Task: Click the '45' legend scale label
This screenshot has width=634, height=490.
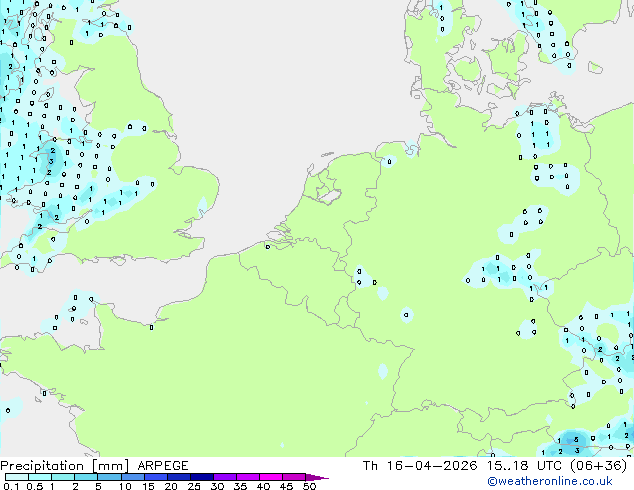Action: 287,486
